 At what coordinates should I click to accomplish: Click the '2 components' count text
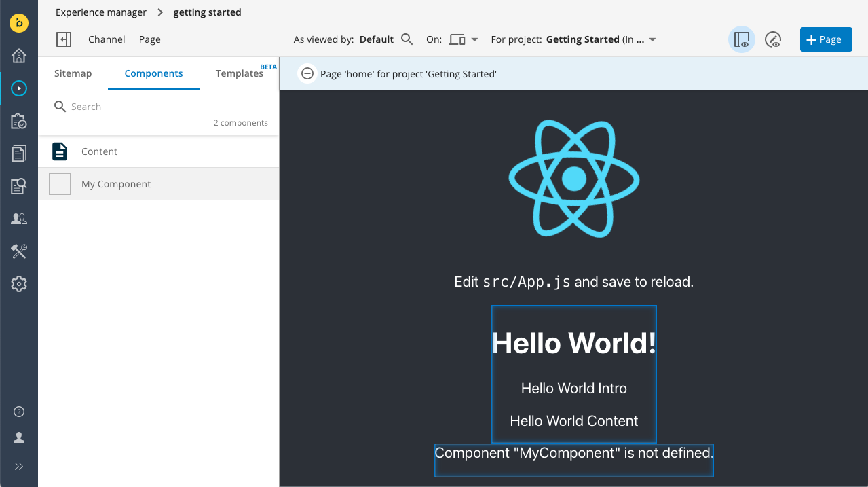click(x=240, y=123)
